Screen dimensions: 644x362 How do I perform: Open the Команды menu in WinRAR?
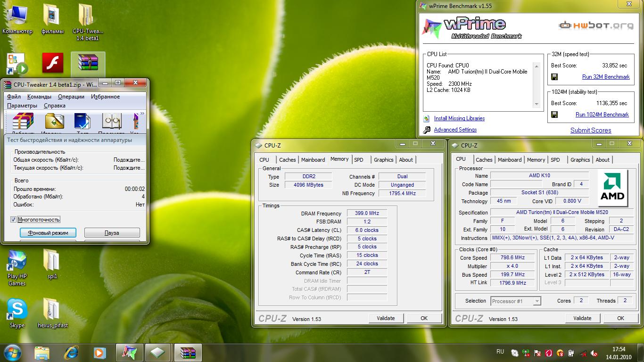point(39,97)
